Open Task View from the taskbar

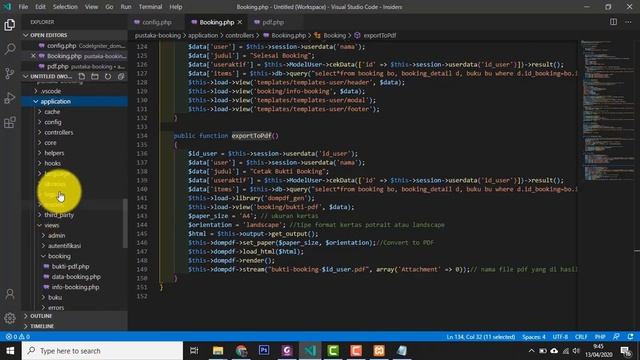[194, 351]
